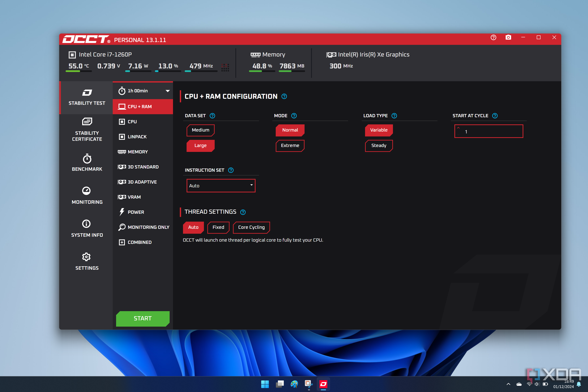The height and width of the screenshot is (392, 588).
Task: Set load type to Steady
Action: (x=378, y=145)
